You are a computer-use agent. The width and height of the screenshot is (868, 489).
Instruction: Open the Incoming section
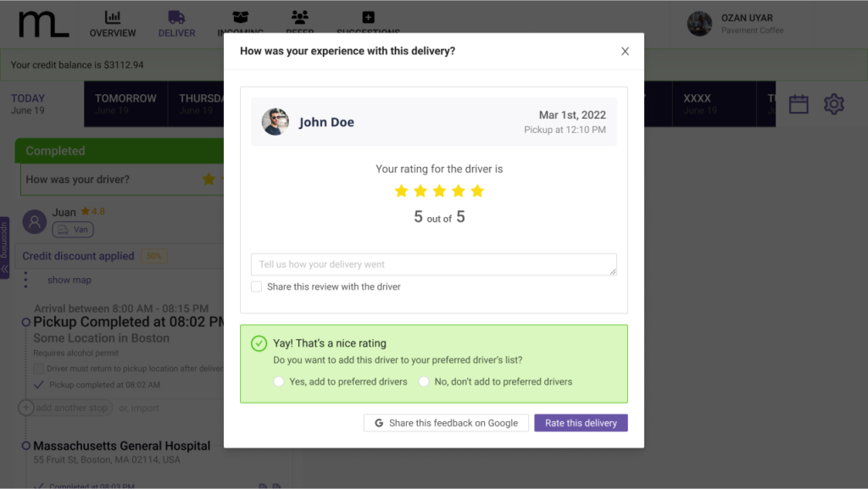pos(241,22)
